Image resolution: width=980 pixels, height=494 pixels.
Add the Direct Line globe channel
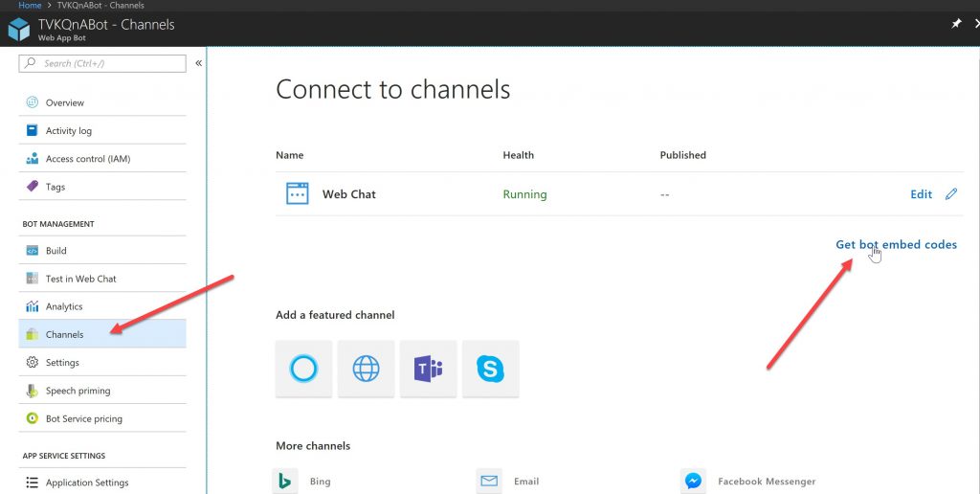pyautogui.click(x=366, y=369)
